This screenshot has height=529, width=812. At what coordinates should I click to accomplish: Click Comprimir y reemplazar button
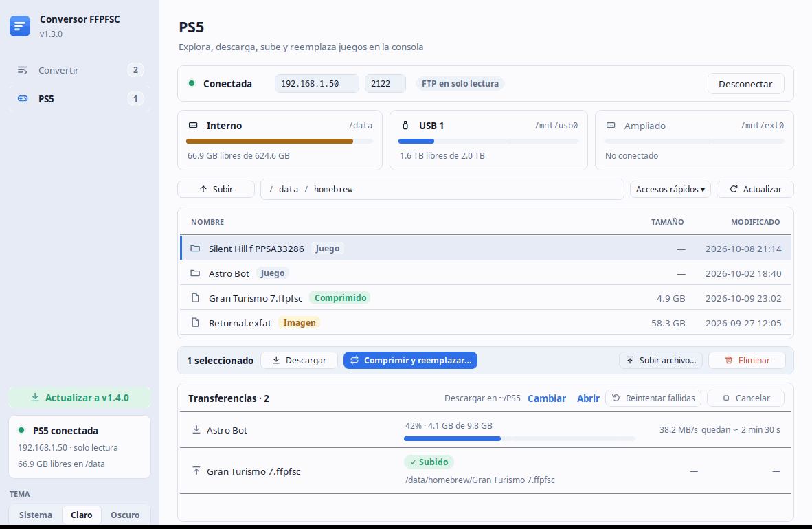pyautogui.click(x=410, y=360)
